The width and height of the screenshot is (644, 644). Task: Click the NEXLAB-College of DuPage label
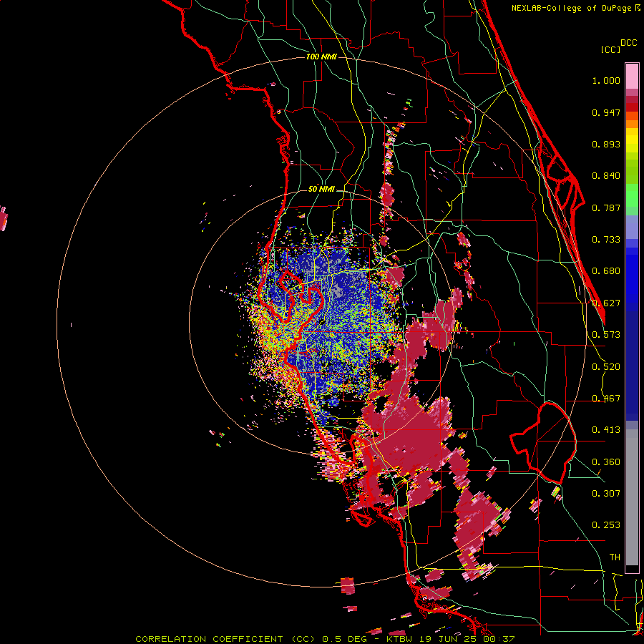point(571,8)
